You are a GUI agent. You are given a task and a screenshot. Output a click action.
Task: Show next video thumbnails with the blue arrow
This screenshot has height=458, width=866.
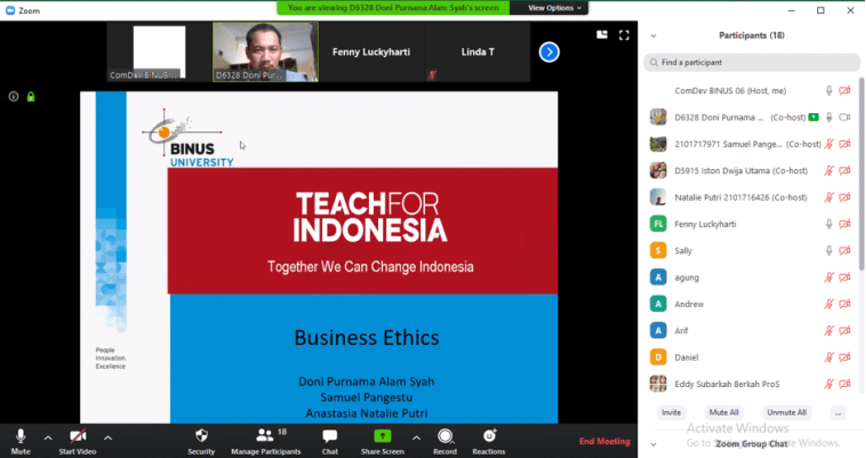(549, 52)
